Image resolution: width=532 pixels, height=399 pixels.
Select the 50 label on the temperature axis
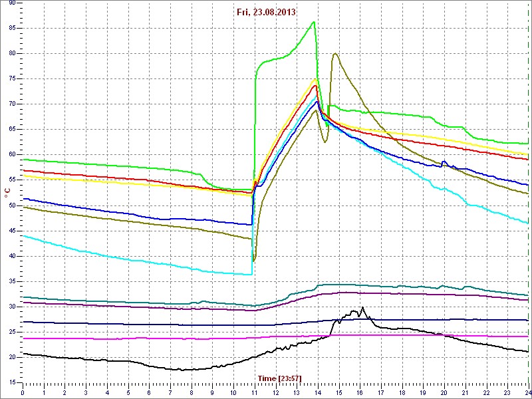(12, 205)
